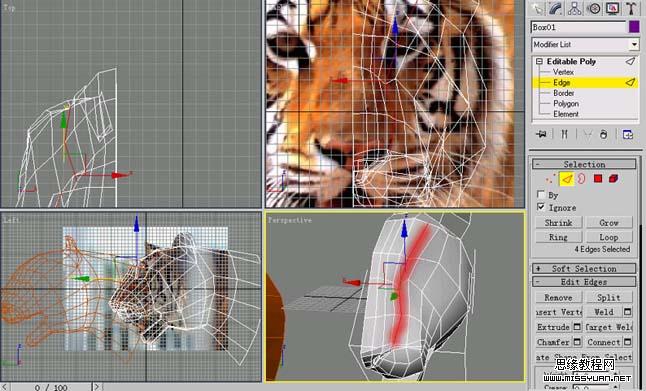Viewport: 646px width, 391px height.
Task: Click the Extrude button
Action: (553, 327)
